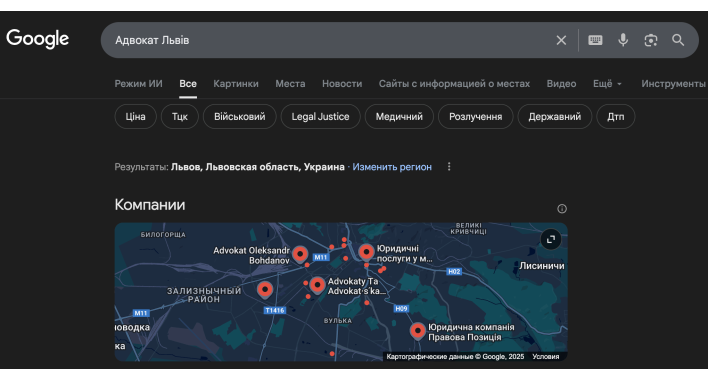Open the Видео tab
Viewport: 708px width, 380px height.
pos(561,83)
